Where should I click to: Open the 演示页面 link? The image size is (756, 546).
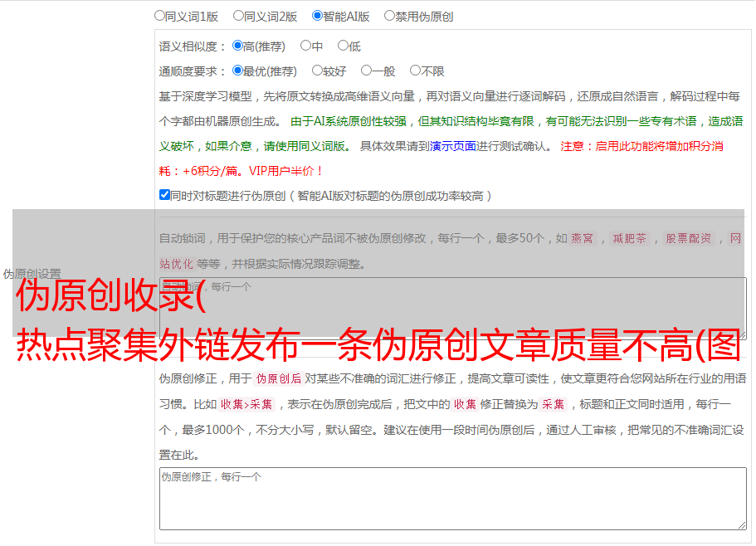[453, 146]
